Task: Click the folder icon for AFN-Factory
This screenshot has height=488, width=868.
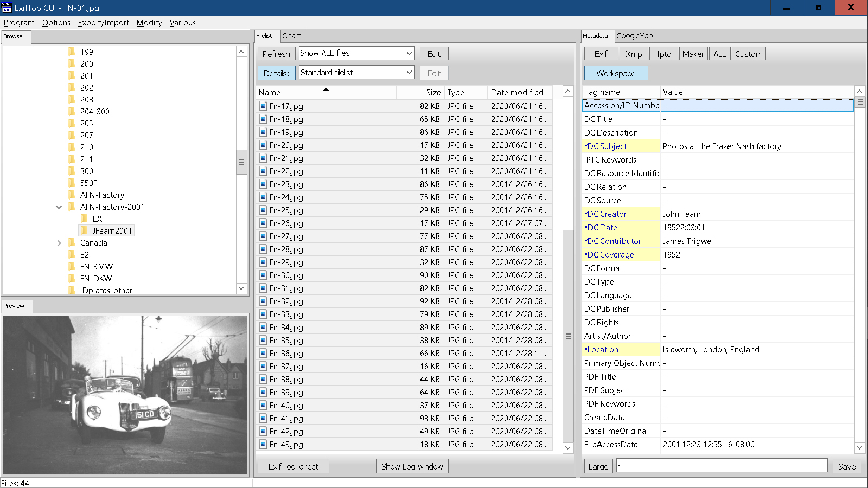Action: [72, 195]
